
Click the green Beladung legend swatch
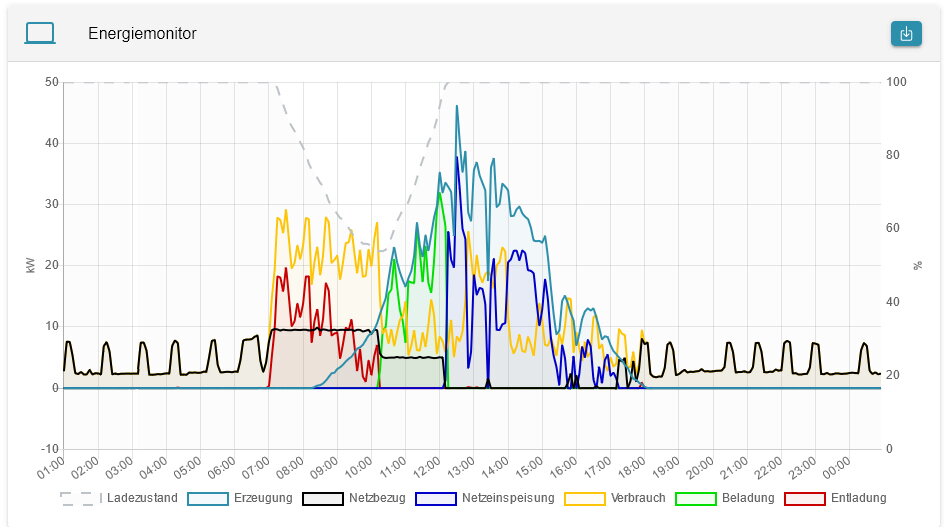click(696, 499)
